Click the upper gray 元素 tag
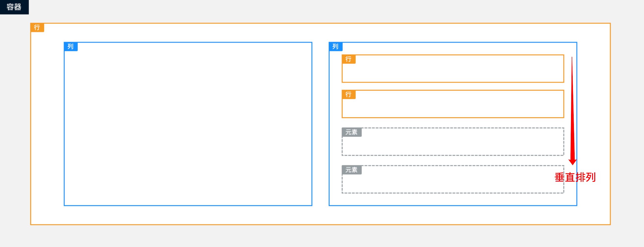 pyautogui.click(x=351, y=132)
